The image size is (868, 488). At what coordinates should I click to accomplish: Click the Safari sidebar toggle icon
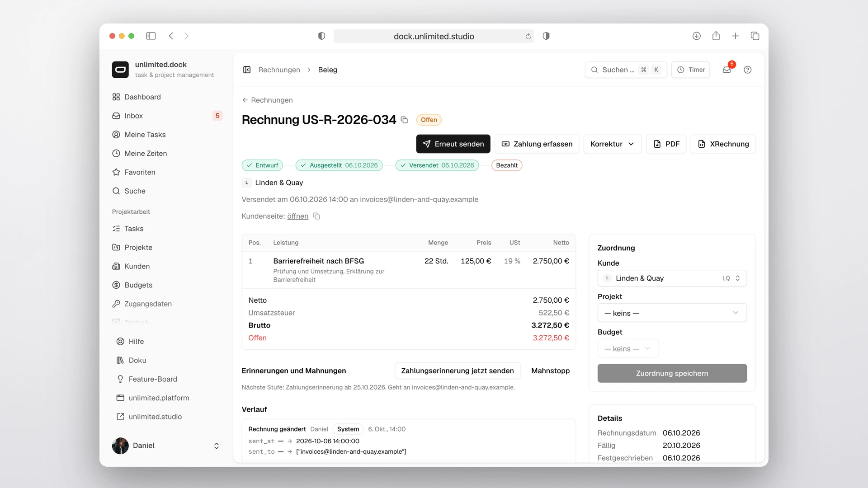[x=151, y=36]
